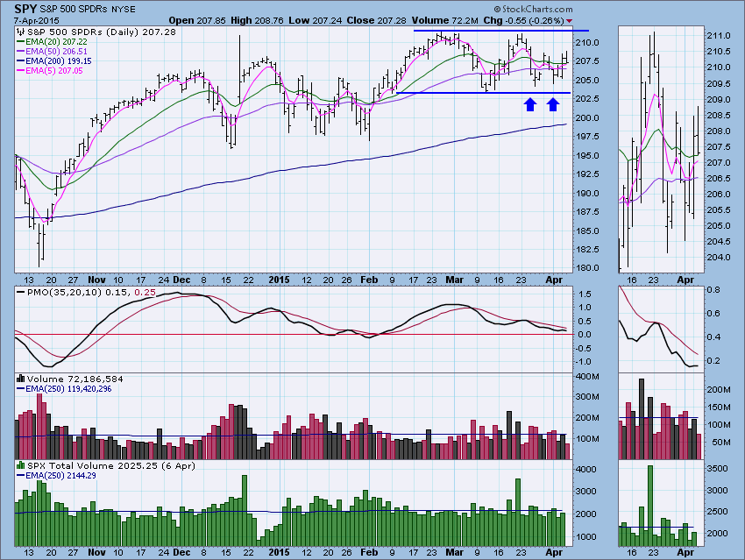Select the Volume 72.2M header value
Image resolution: width=745 pixels, height=560 pixels.
tap(445, 20)
